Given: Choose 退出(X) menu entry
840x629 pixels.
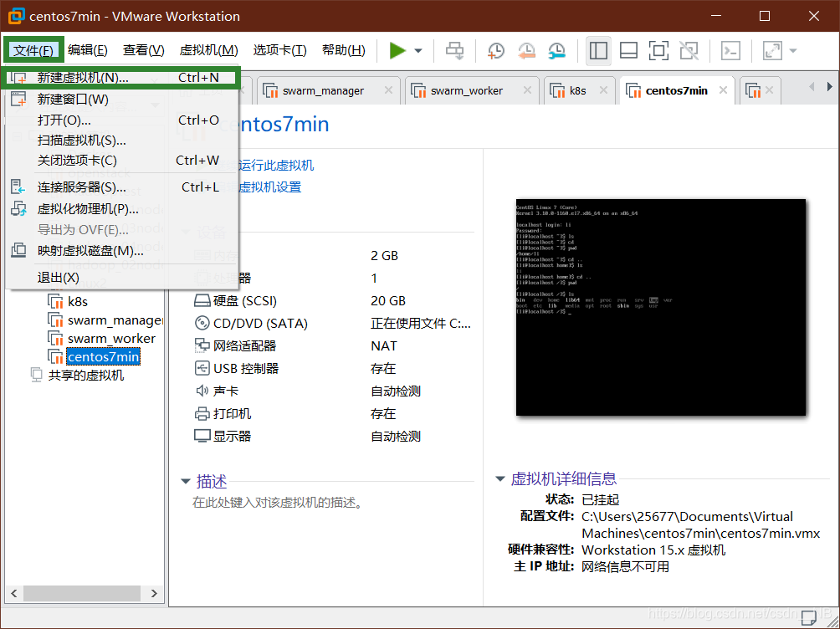Looking at the screenshot, I should click(121, 278).
